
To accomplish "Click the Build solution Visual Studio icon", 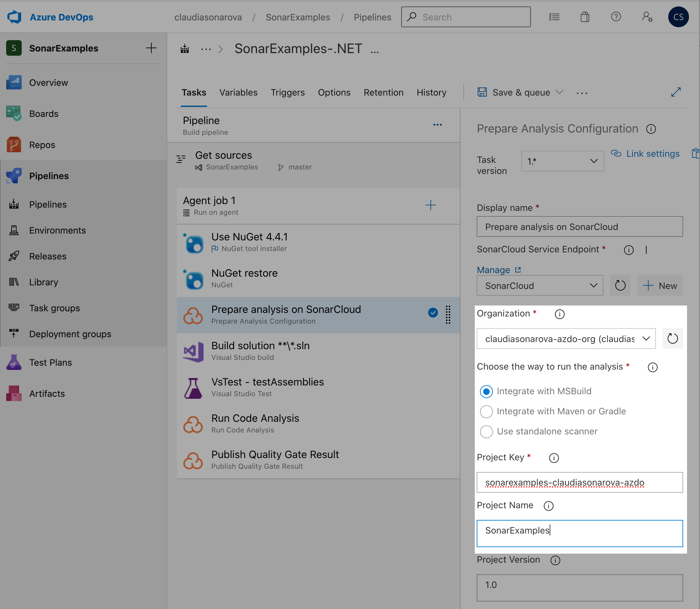I will (194, 350).
